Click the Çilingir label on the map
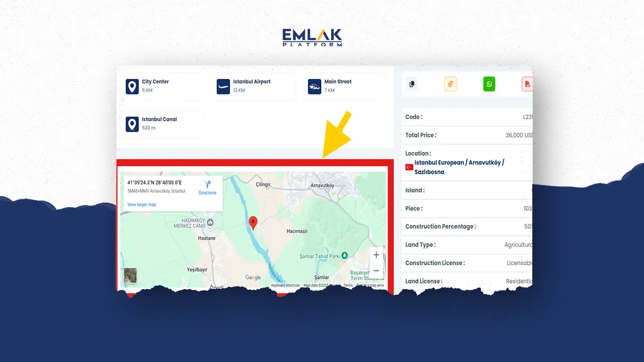The height and width of the screenshot is (362, 644). point(263,185)
